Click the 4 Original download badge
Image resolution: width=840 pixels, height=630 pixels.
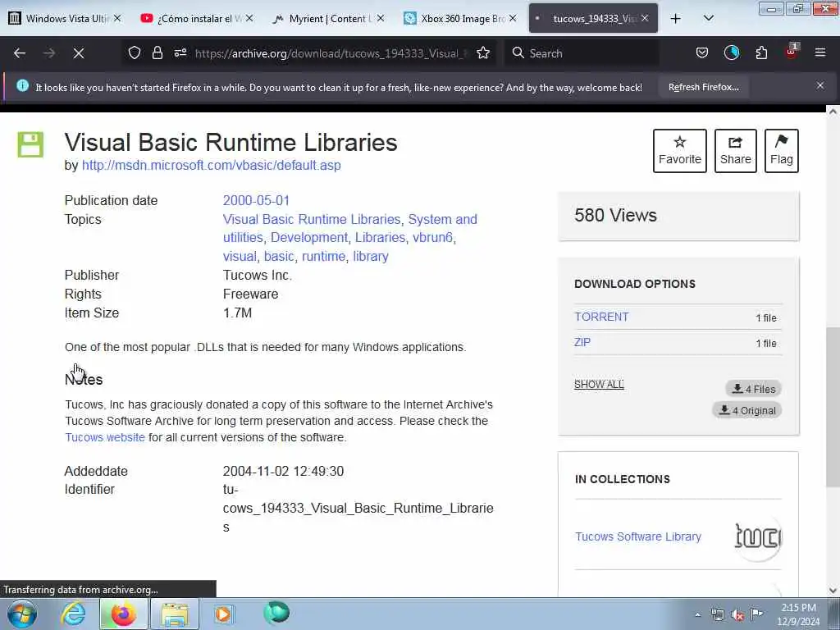(747, 410)
